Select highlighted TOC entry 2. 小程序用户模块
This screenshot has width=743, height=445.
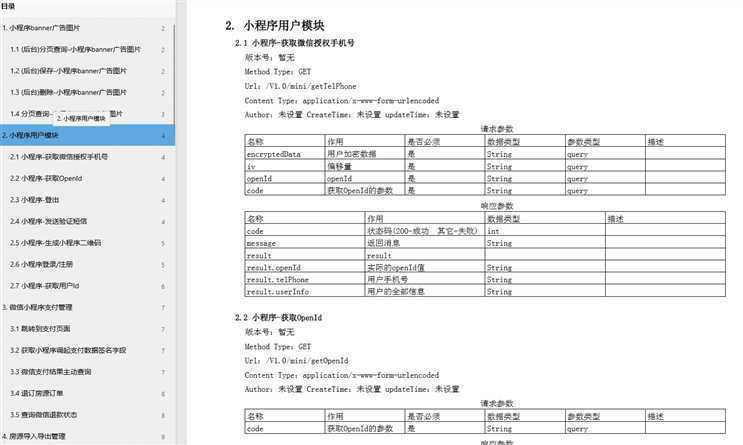(87, 135)
